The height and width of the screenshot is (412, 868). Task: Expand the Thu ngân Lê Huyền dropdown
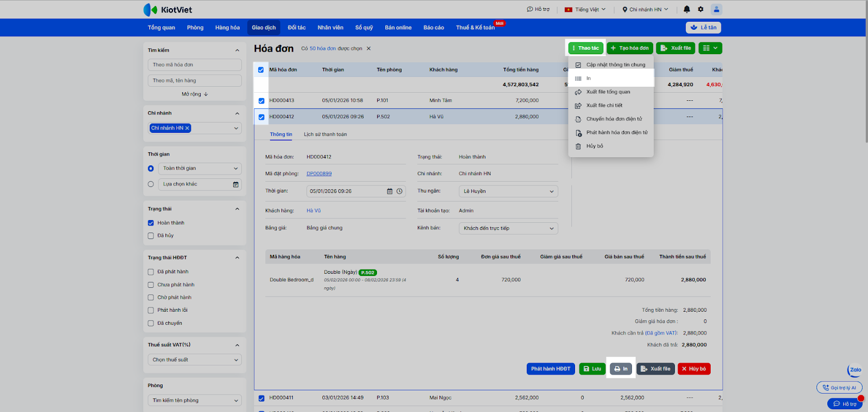coord(508,191)
